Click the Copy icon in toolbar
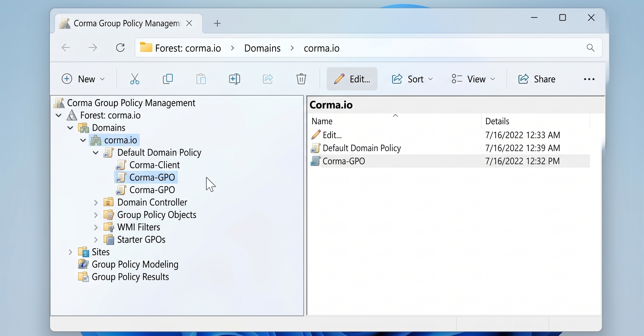The height and width of the screenshot is (336, 644). point(168,79)
